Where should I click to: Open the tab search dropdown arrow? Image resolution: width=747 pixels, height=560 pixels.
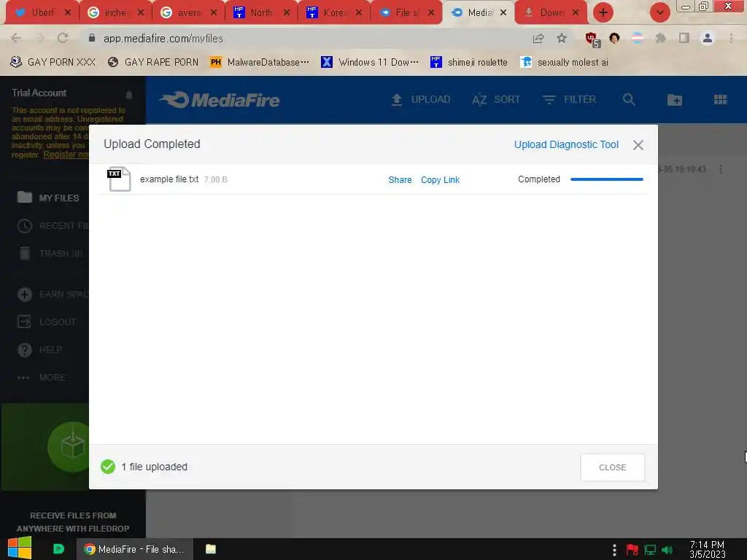[659, 12]
